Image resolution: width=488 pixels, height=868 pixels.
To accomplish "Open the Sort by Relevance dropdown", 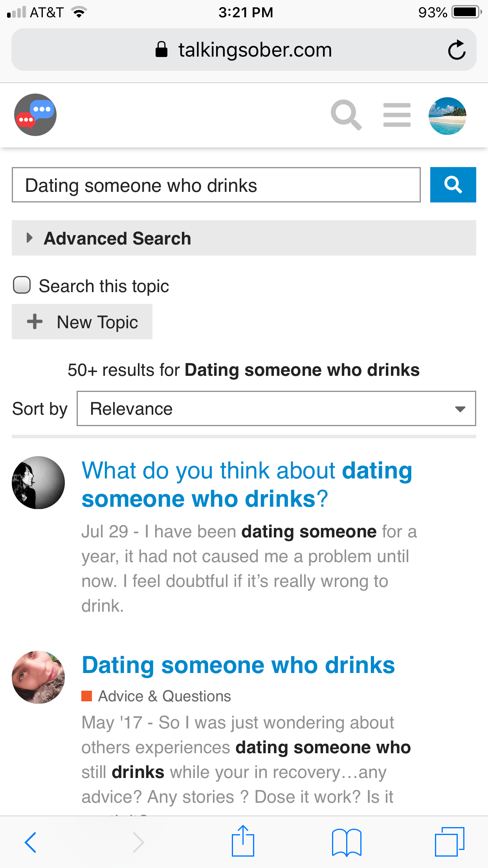I will pyautogui.click(x=276, y=409).
